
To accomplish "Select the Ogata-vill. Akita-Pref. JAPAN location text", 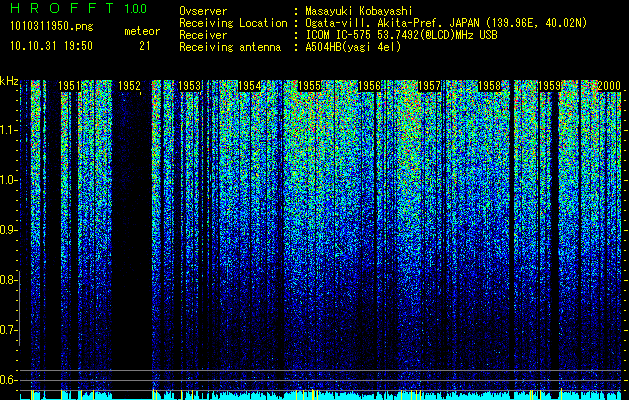I will click(446, 23).
